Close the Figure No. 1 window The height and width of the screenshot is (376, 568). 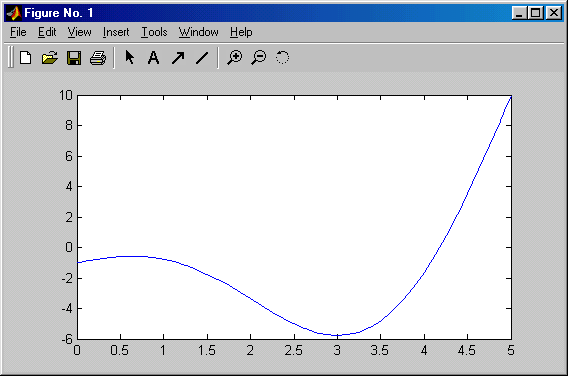[x=554, y=13]
